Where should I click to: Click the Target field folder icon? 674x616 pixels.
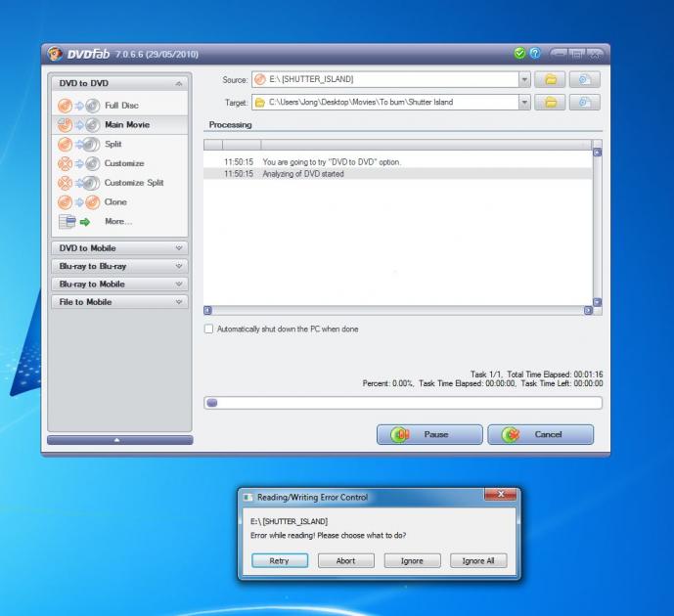tap(260, 103)
